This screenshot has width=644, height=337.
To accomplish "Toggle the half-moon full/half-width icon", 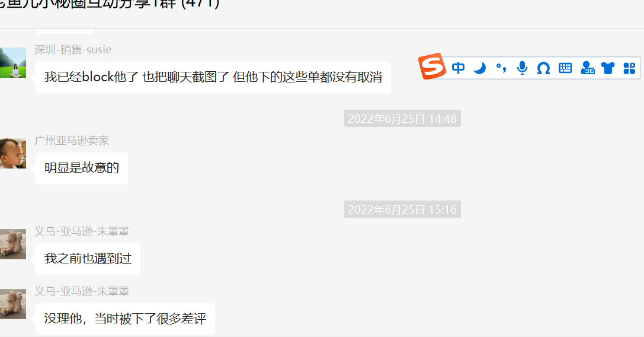I will click(x=479, y=68).
